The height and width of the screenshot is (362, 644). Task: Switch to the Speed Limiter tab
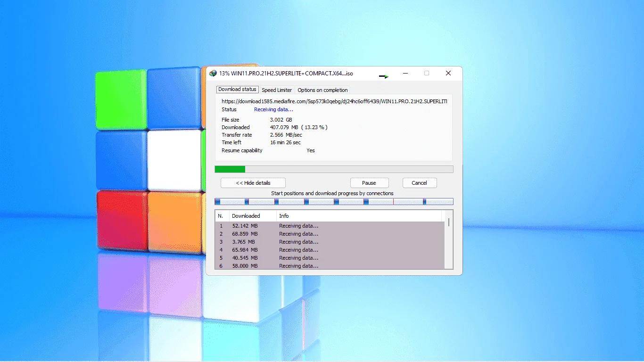pyautogui.click(x=277, y=90)
